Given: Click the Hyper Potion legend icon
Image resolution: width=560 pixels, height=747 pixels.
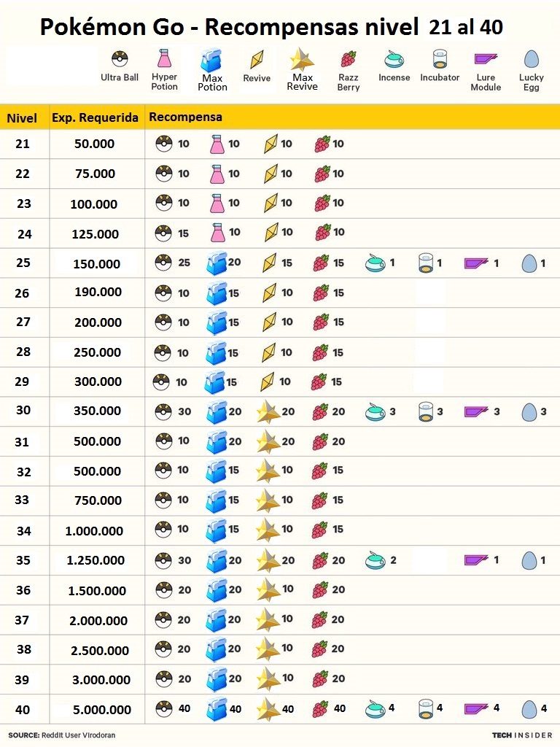Looking at the screenshot, I should tap(164, 58).
